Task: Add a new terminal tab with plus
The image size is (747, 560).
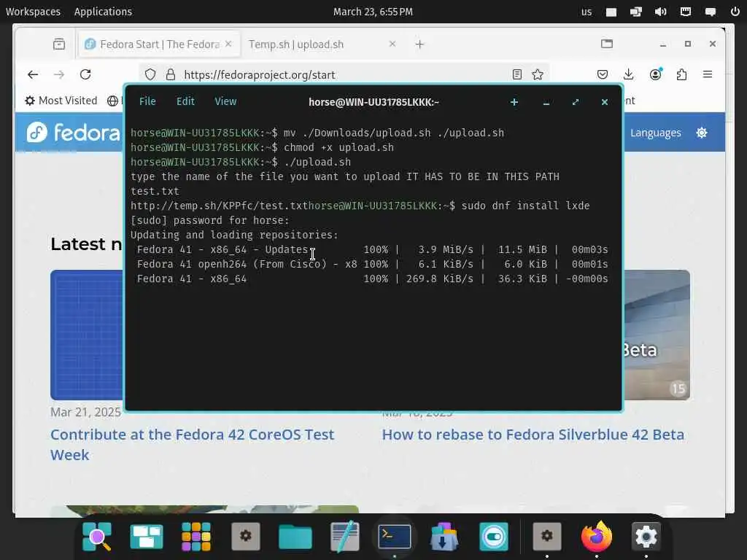Action: pos(514,102)
